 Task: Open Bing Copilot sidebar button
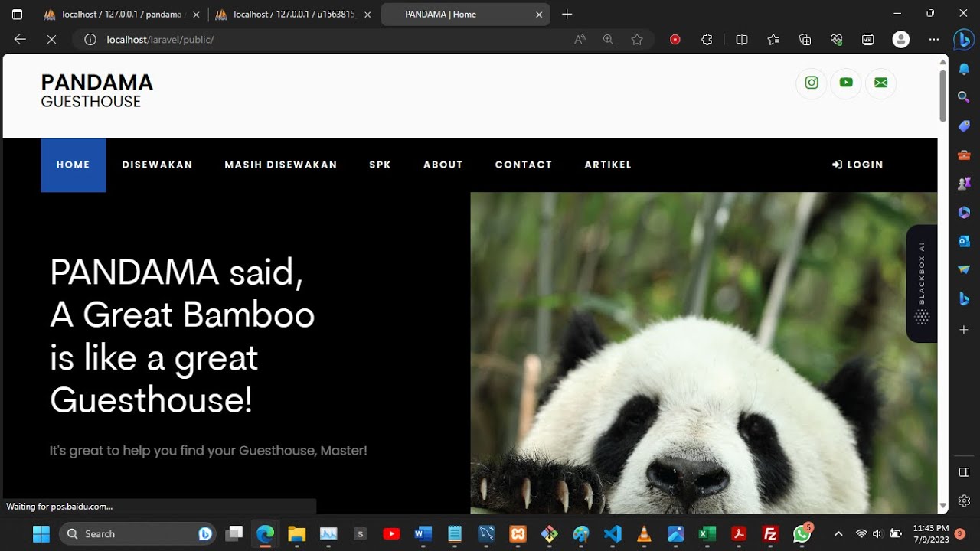(x=963, y=40)
